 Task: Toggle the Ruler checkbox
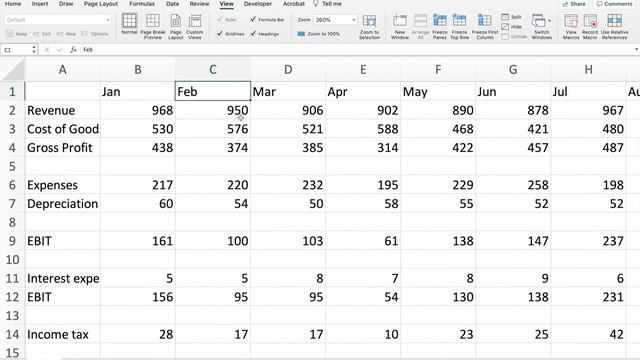coord(220,20)
